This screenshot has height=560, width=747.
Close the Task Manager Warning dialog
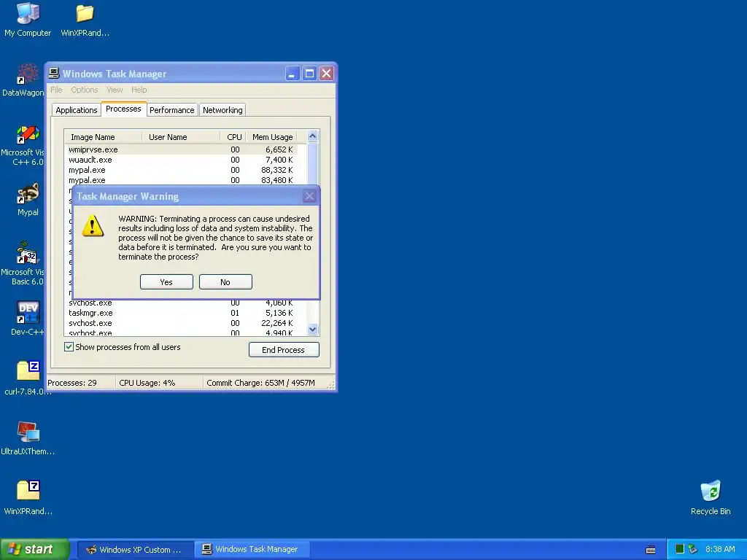(x=309, y=196)
